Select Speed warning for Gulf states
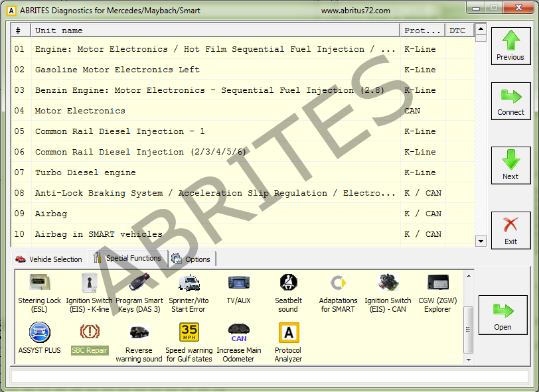The height and width of the screenshot is (392, 539). click(189, 343)
